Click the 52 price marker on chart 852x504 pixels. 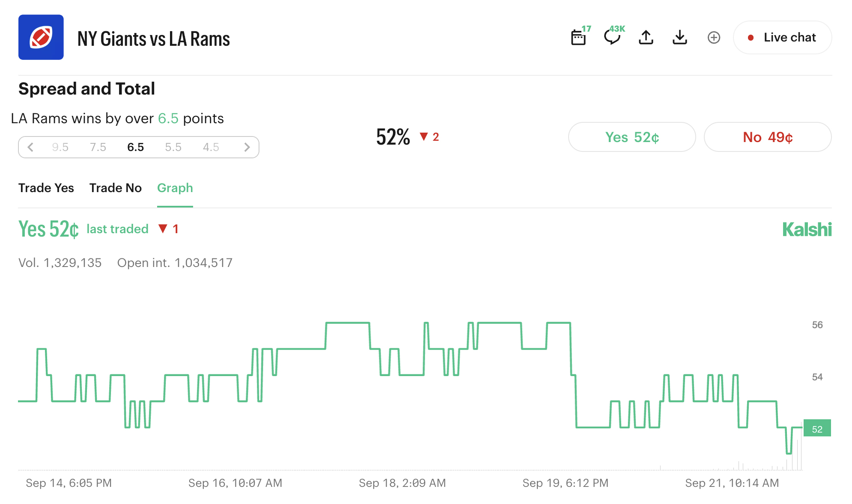tap(817, 428)
